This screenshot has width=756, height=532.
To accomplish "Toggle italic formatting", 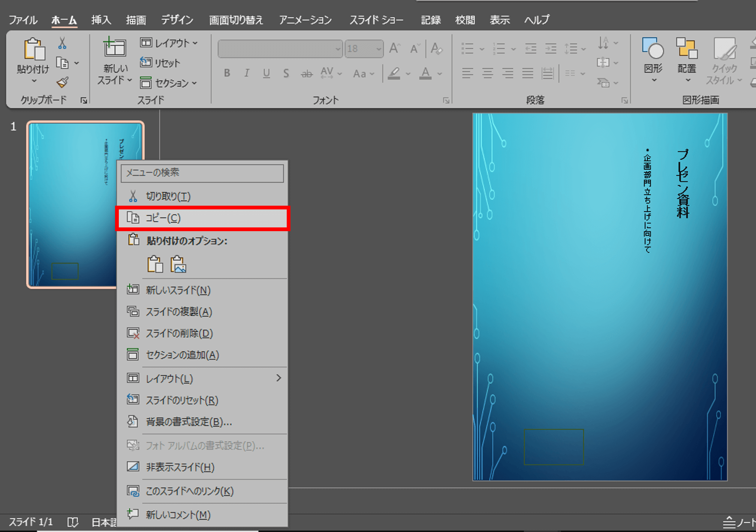I will pos(246,73).
